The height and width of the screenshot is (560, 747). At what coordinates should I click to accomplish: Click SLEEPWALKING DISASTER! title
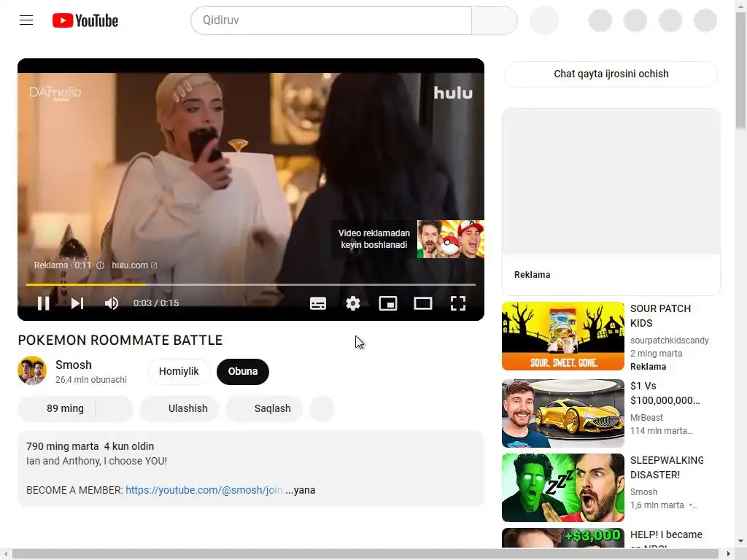(667, 467)
